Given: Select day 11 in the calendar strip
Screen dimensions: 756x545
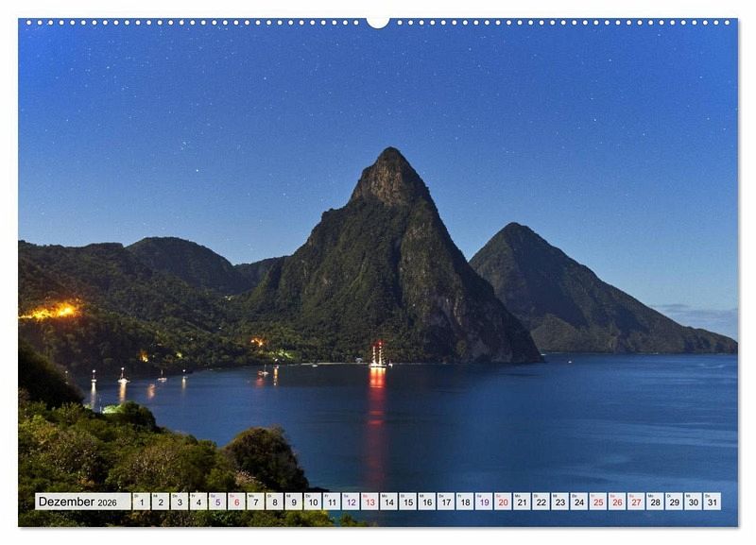Looking at the screenshot, I should pyautogui.click(x=332, y=502).
